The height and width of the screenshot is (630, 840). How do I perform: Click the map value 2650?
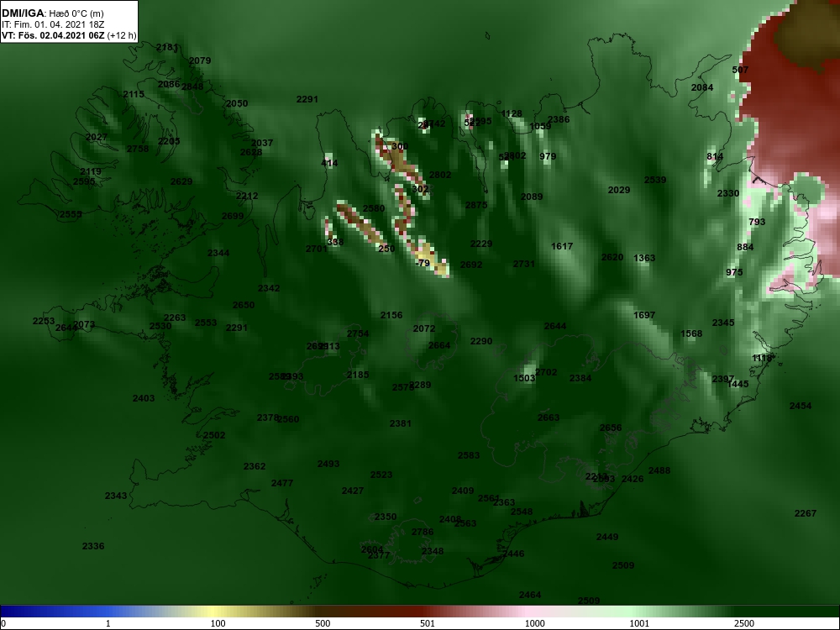click(x=244, y=306)
